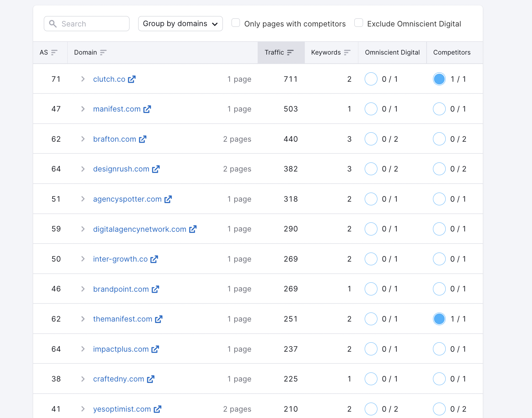
Task: Click the Domain column sort icon
Action: coord(103,53)
